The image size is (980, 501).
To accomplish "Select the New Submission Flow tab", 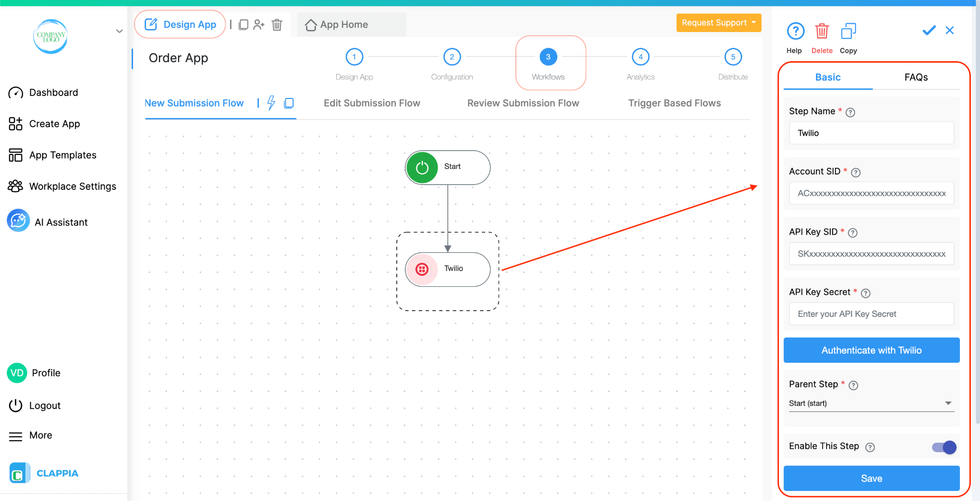I will (x=194, y=103).
